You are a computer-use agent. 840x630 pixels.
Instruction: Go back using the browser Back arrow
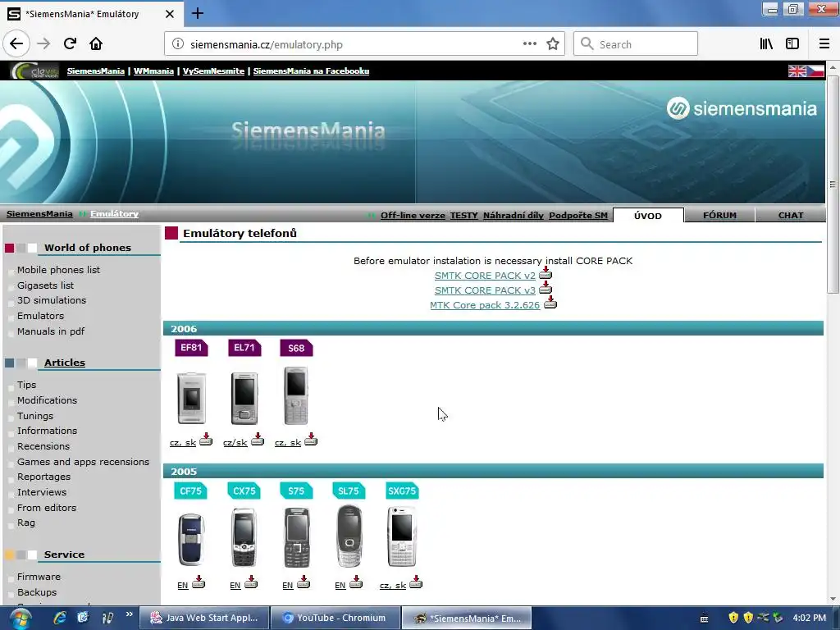tap(16, 43)
